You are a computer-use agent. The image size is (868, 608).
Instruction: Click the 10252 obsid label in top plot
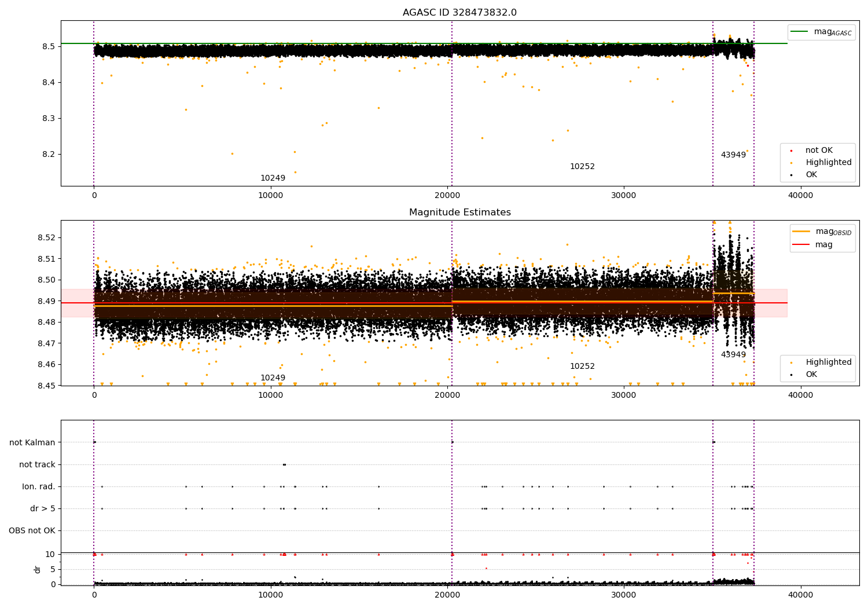coord(582,167)
